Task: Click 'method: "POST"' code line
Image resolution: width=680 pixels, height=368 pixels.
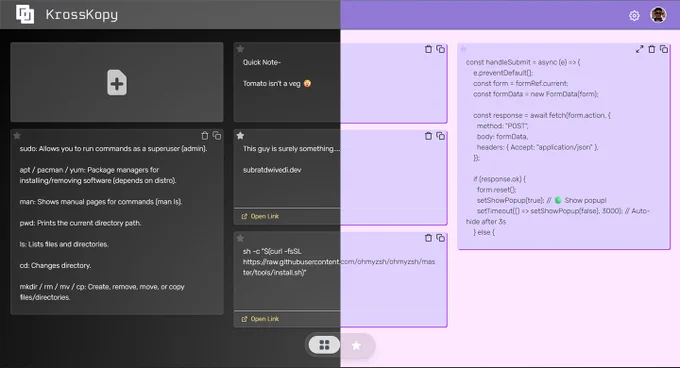Action: pyautogui.click(x=502, y=126)
